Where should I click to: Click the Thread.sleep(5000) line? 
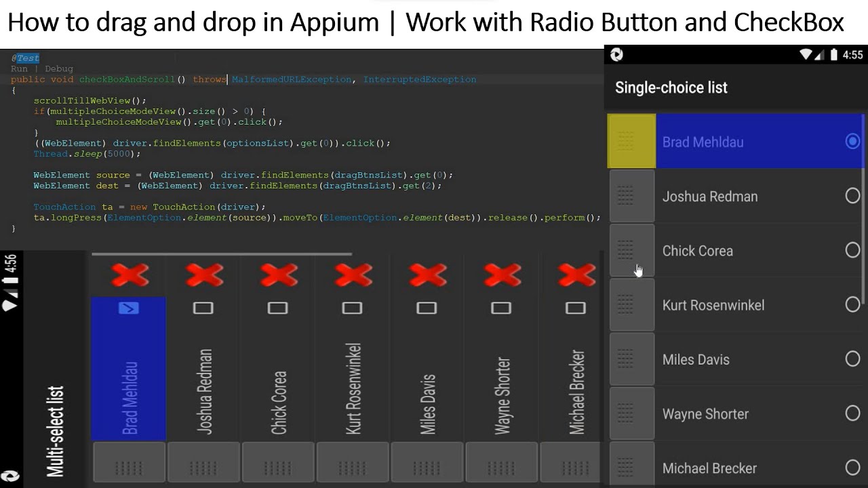87,154
